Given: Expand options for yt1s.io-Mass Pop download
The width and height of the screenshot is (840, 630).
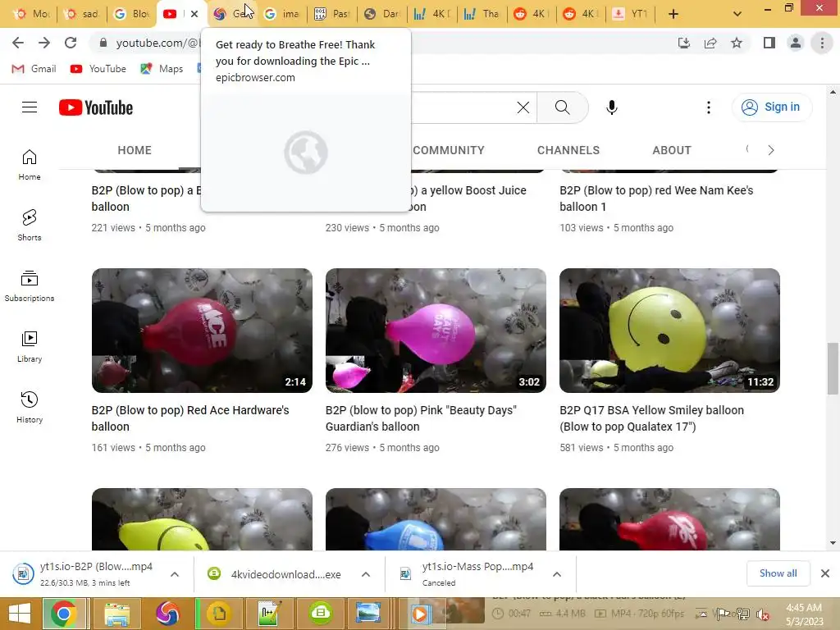Looking at the screenshot, I should pos(557,574).
